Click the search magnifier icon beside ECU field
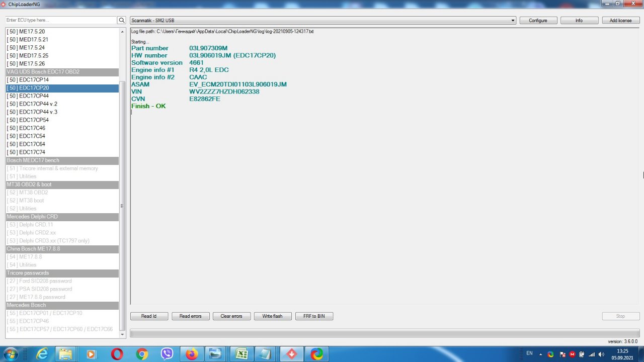This screenshot has width=644, height=362. coord(121,21)
